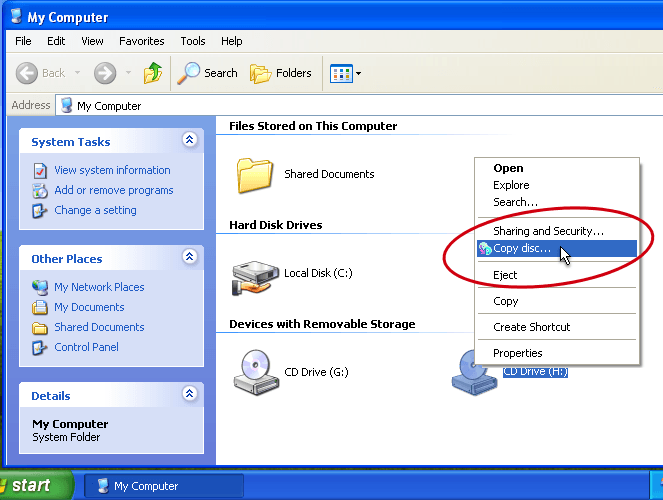Collapse the Other Places panel
The width and height of the screenshot is (663, 500).
(189, 258)
